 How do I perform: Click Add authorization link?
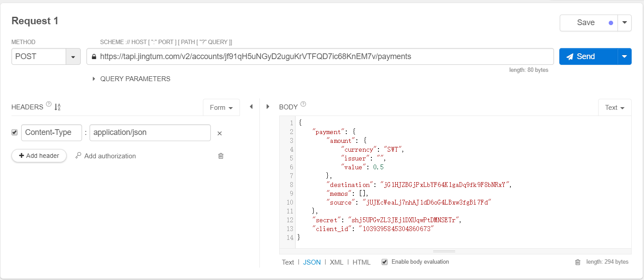tap(110, 156)
